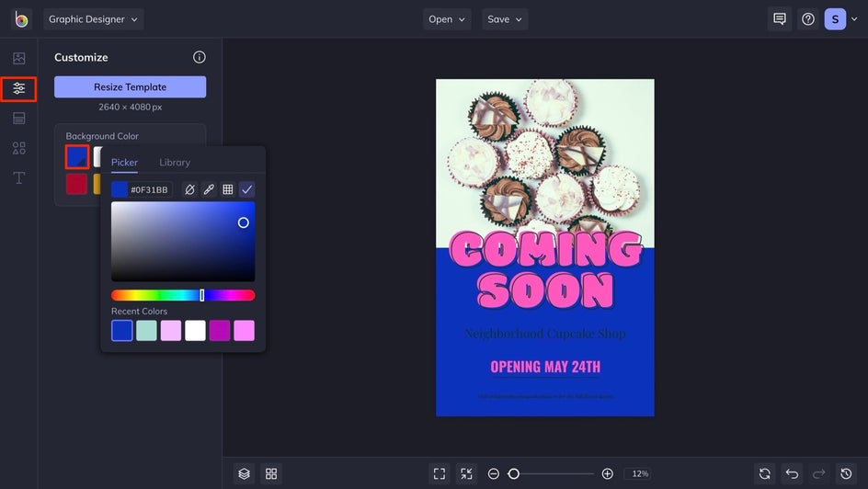Click the Resize Template button
Viewport: 868px width, 489px height.
point(130,86)
